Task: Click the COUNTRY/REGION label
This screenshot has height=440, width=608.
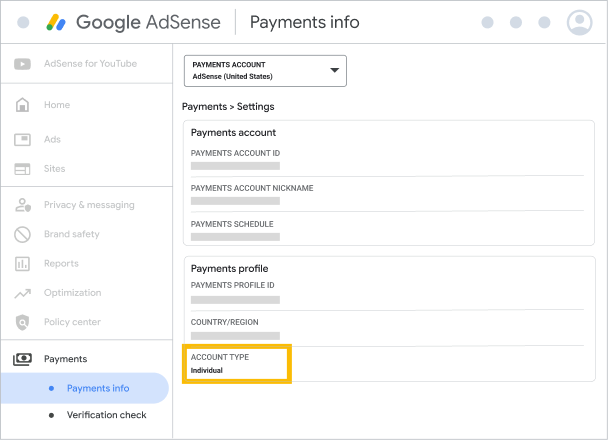Action: point(225,322)
